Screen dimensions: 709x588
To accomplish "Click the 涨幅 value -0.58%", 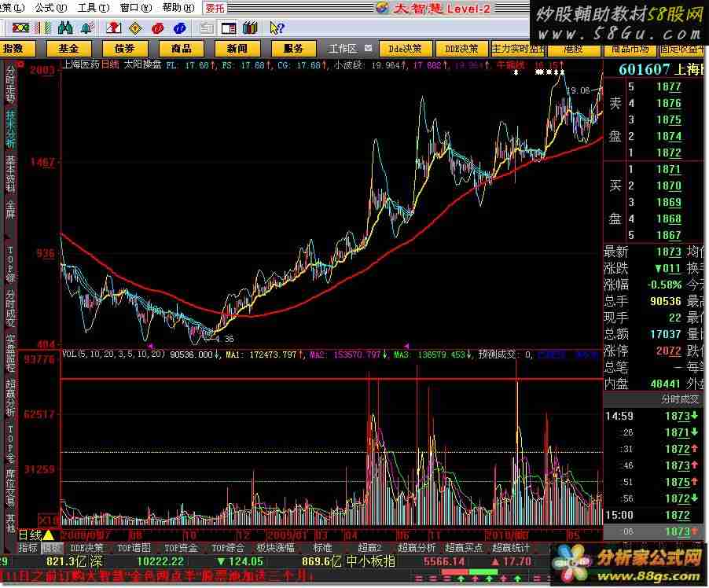I will click(x=664, y=285).
